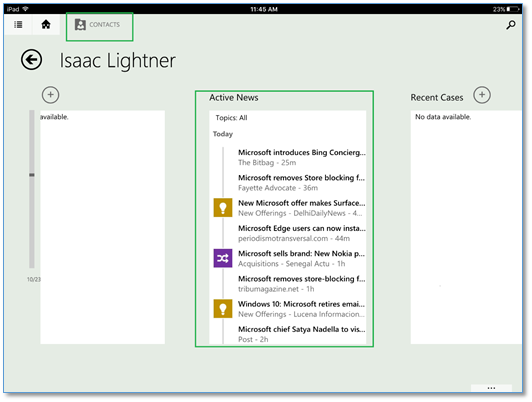Viewport: 532px width, 402px height.
Task: Select the Recent Cases section header
Action: [x=437, y=98]
